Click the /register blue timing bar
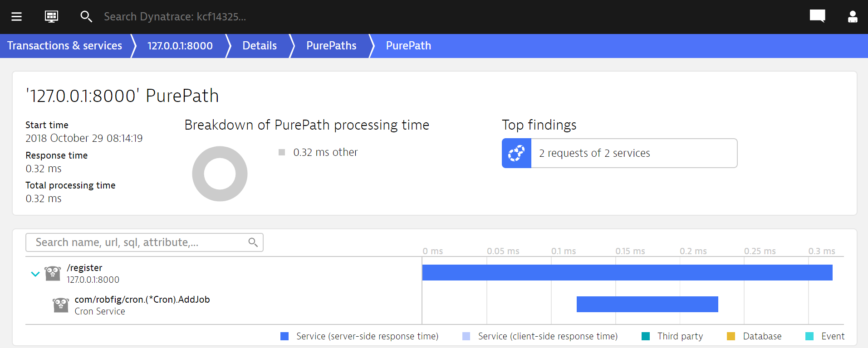The height and width of the screenshot is (348, 868). coord(628,273)
